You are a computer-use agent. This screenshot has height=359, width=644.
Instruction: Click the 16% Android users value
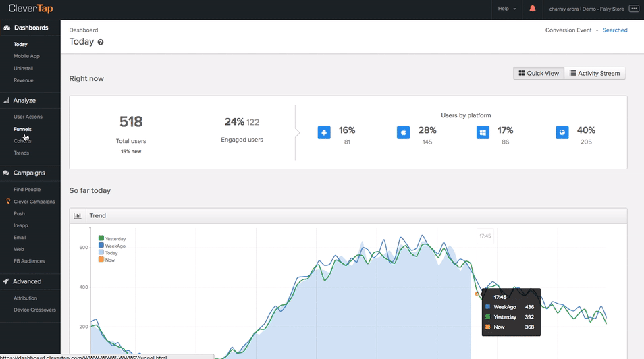coord(347,130)
